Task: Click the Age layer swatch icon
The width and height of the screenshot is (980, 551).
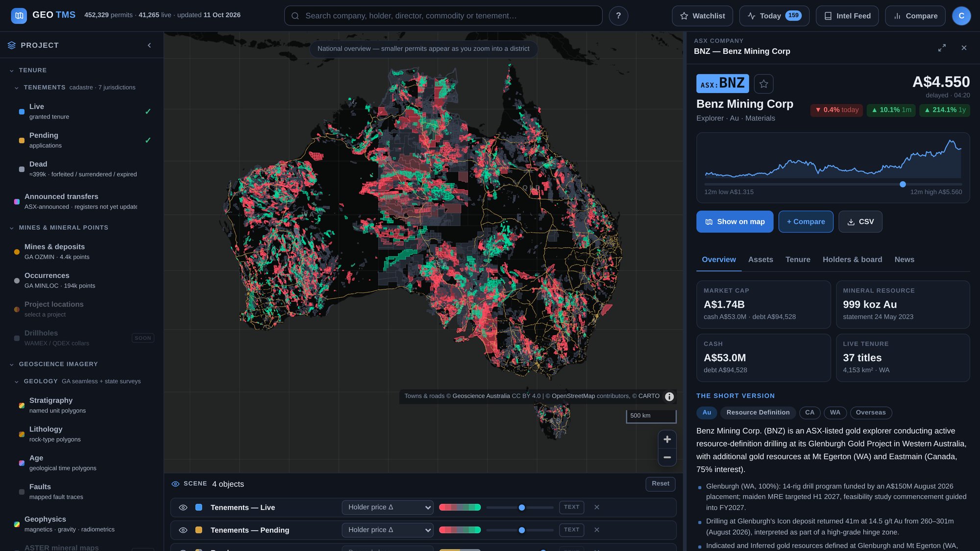Action: 22,463
